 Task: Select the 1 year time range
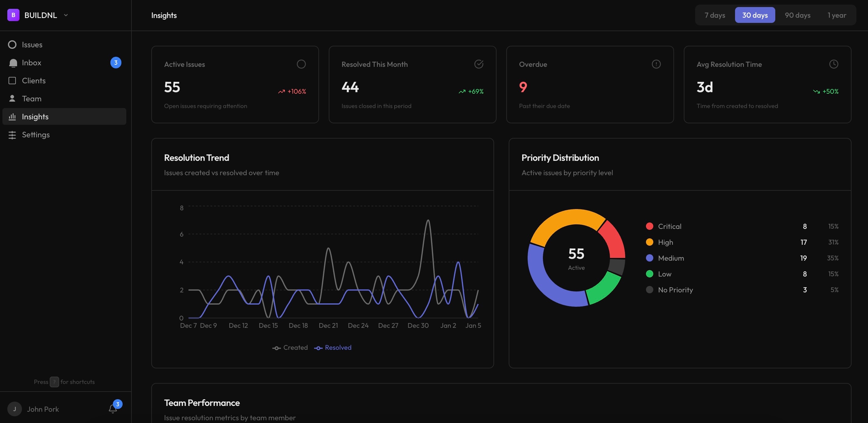point(837,15)
